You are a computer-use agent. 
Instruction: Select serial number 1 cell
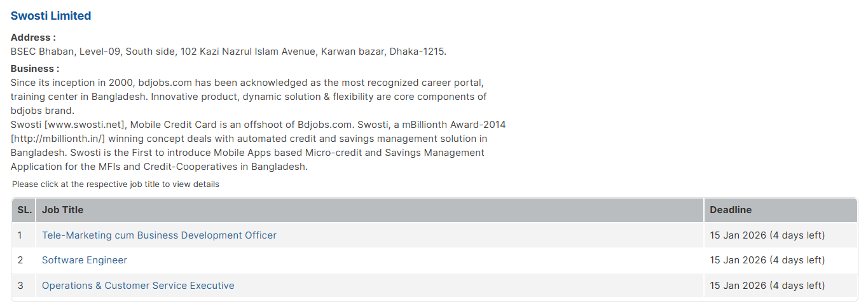click(x=20, y=235)
